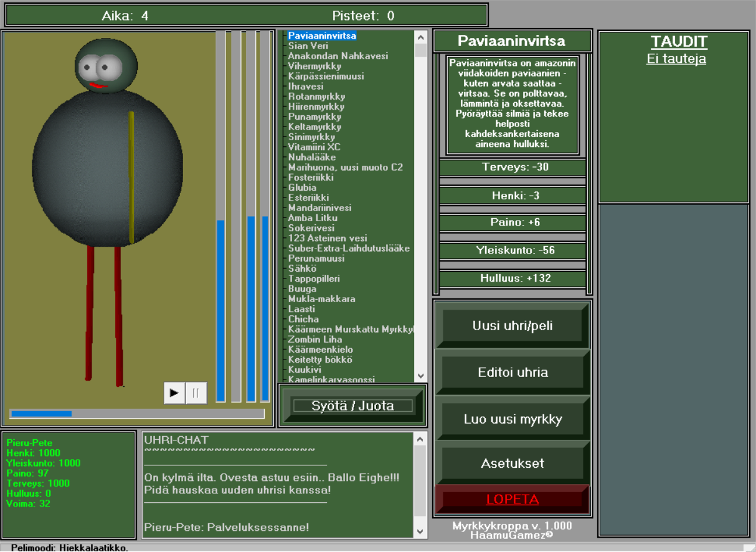Click the fourth vertical blue status bar
This screenshot has height=552, width=756.
pyautogui.click(x=265, y=217)
